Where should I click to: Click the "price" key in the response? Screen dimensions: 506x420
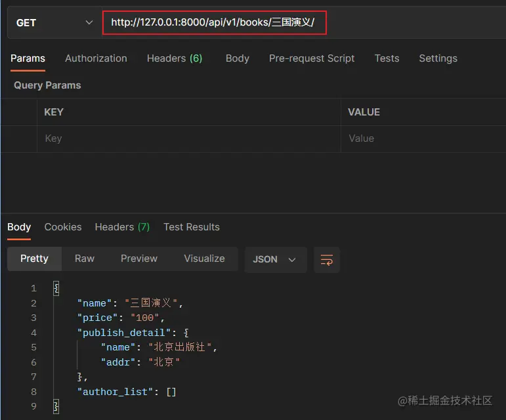click(x=97, y=318)
